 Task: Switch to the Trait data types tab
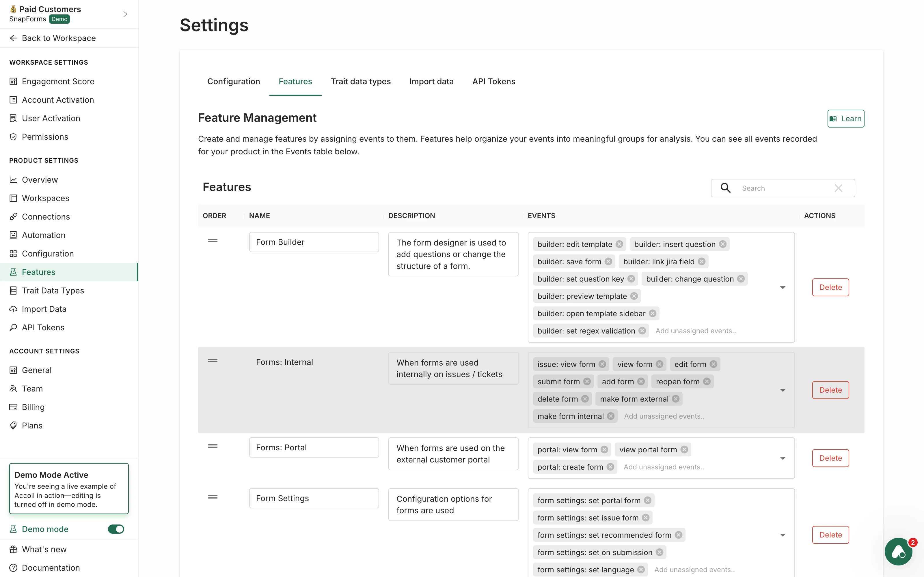(360, 81)
